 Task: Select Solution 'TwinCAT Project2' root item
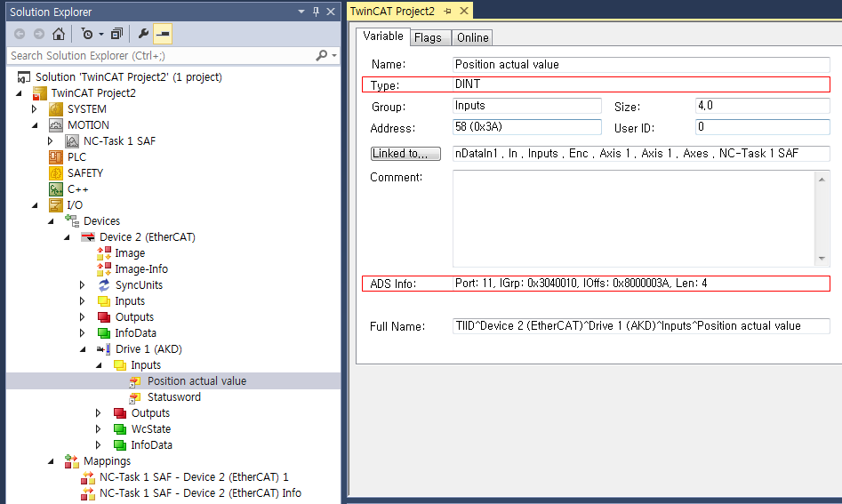coord(129,76)
